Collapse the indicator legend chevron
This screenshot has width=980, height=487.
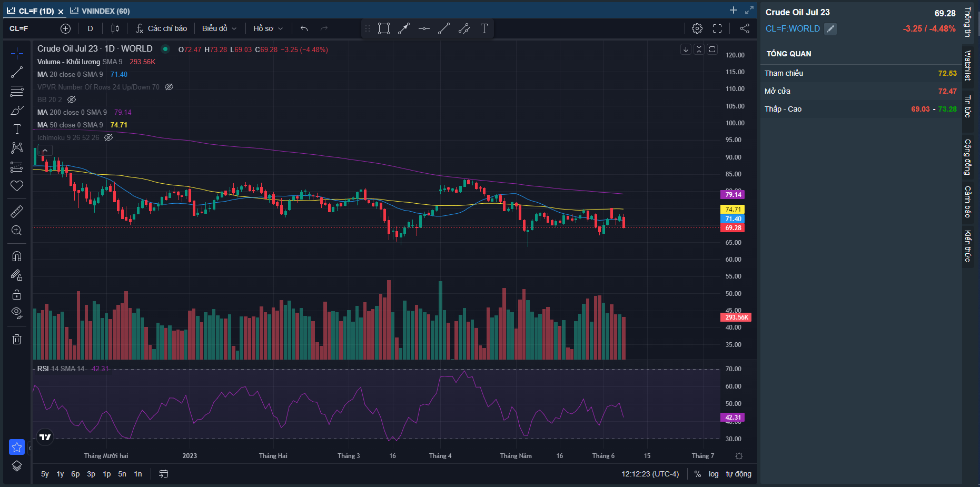[x=45, y=151]
